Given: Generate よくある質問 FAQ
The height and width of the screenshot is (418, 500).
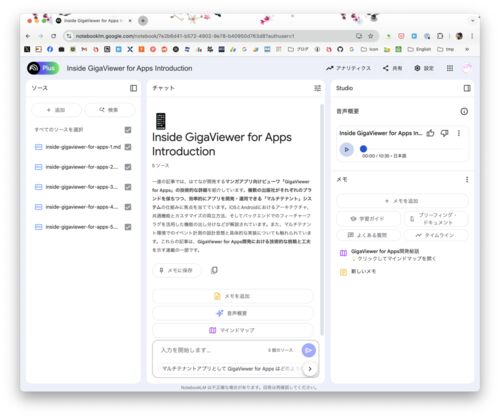Looking at the screenshot, I should coord(369,235).
